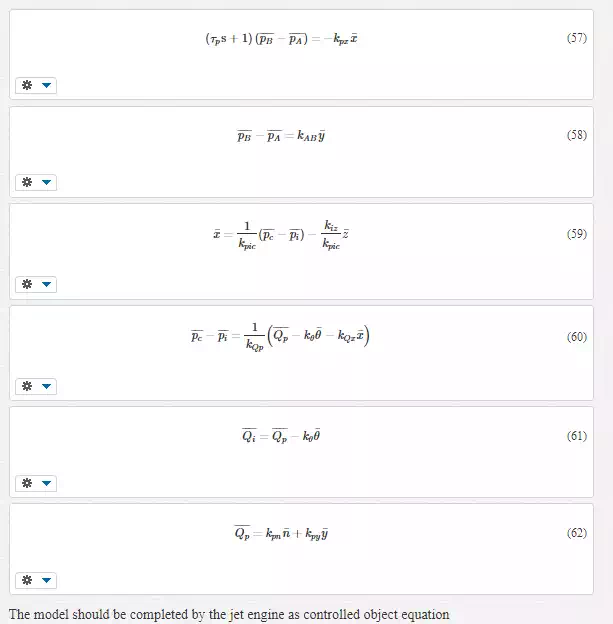Click the gear icon under equation 60

click(x=27, y=386)
